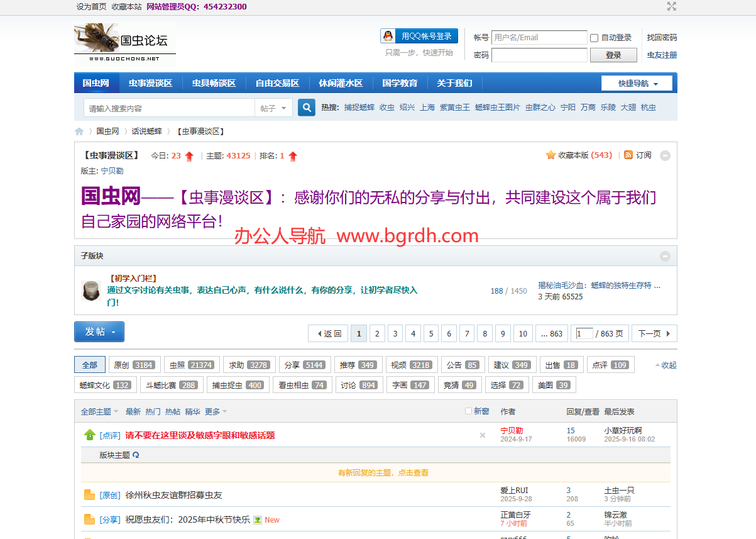Click the 登录 login button
The width and height of the screenshot is (756, 539).
tap(613, 55)
